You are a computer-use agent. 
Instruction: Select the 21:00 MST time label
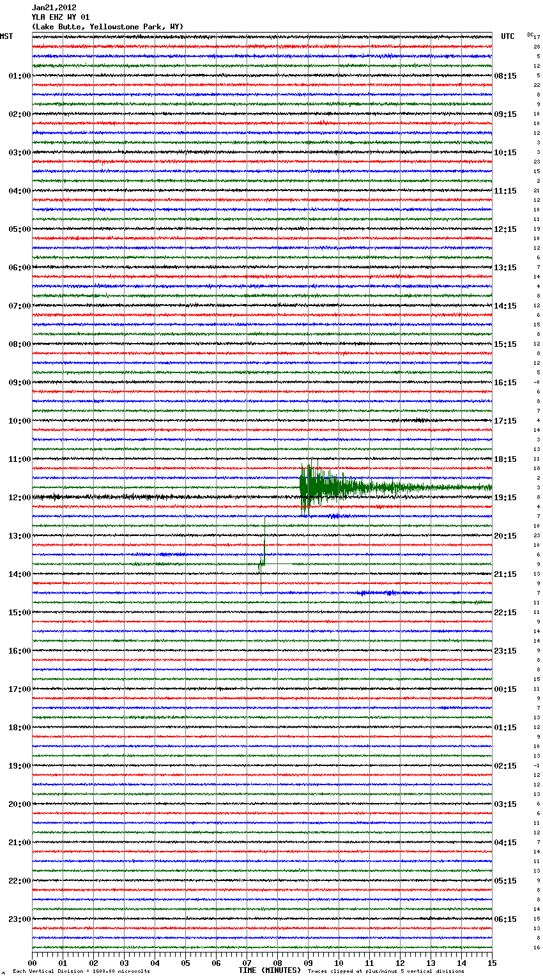20,843
